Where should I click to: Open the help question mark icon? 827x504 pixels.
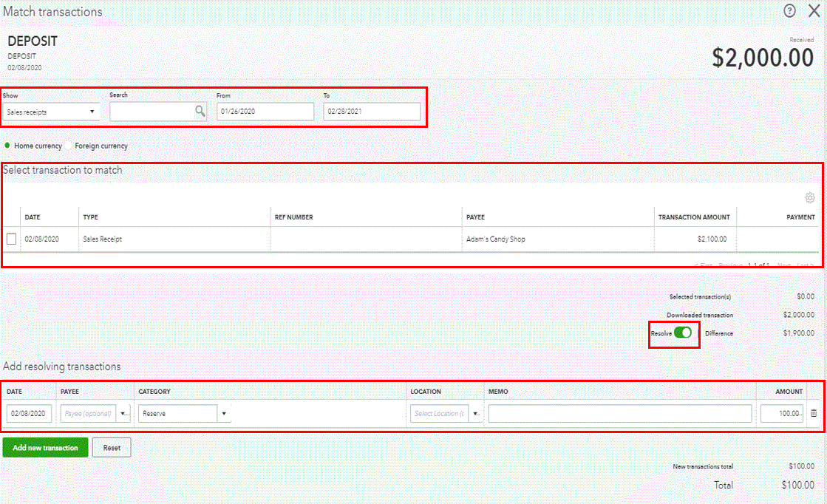coord(789,10)
